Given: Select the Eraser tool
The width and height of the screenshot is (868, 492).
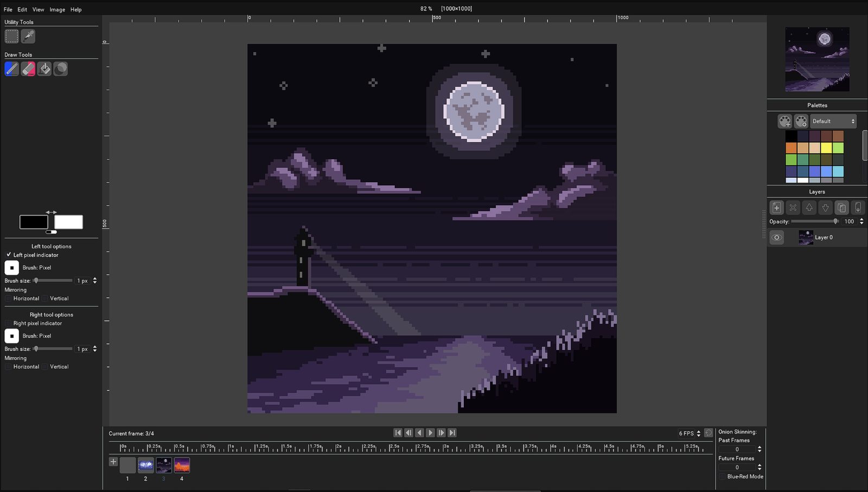Looking at the screenshot, I should pos(28,69).
